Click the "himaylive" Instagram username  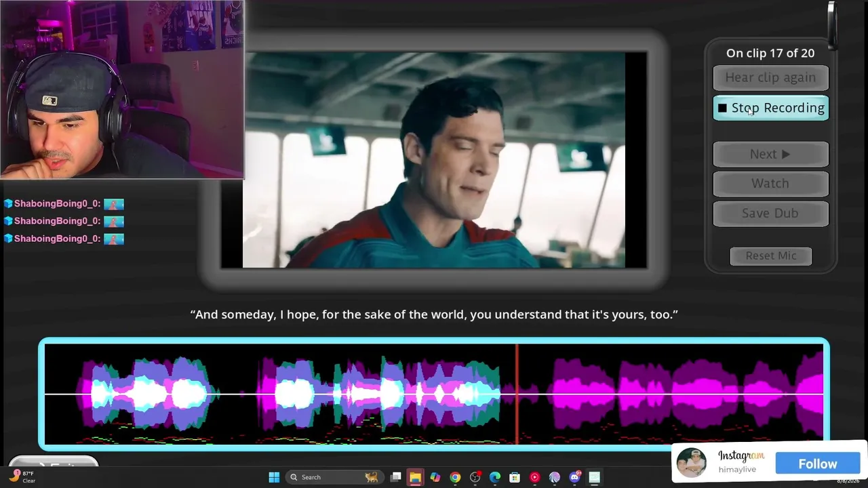[737, 469]
